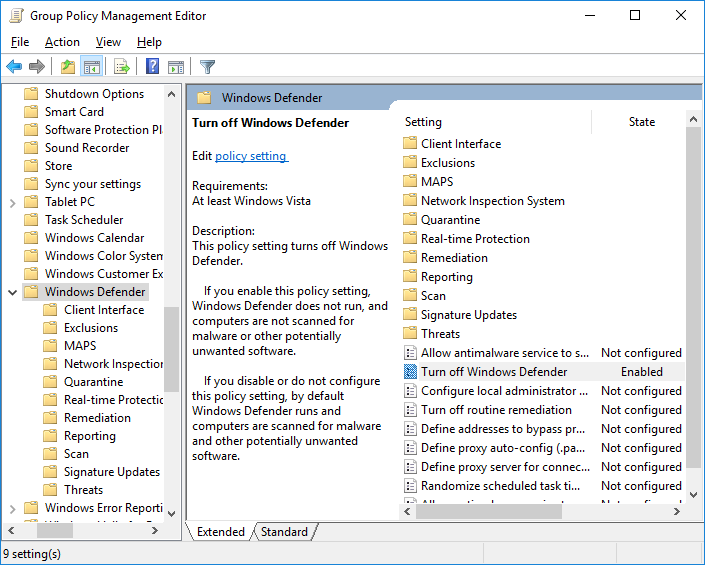Screen dimensions: 705x565
Task: Select Windows Calendar in the tree
Action: point(94,237)
